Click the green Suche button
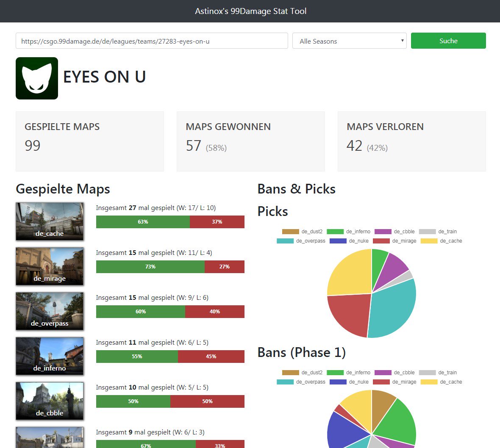This screenshot has height=448, width=500. 448,41
